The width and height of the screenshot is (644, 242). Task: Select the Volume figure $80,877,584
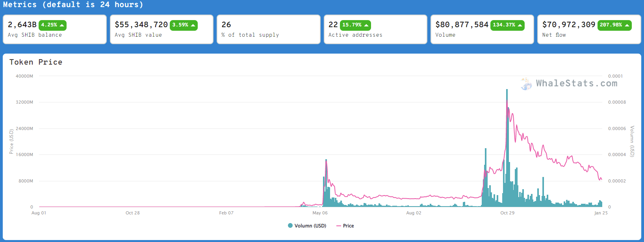(x=462, y=25)
